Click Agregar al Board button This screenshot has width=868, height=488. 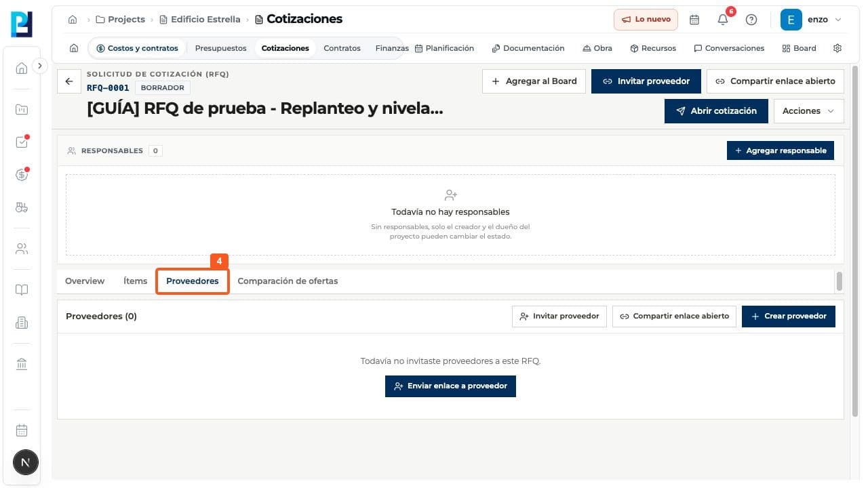click(534, 81)
